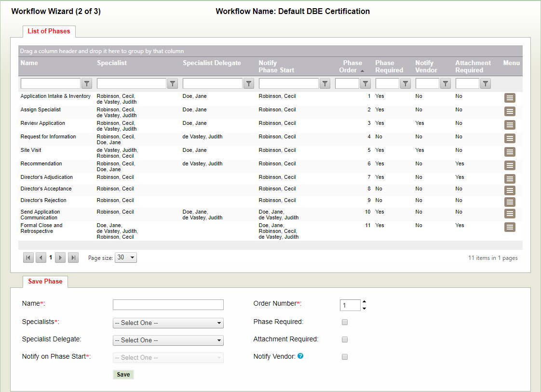Sort by Phase Order column header

(x=352, y=67)
